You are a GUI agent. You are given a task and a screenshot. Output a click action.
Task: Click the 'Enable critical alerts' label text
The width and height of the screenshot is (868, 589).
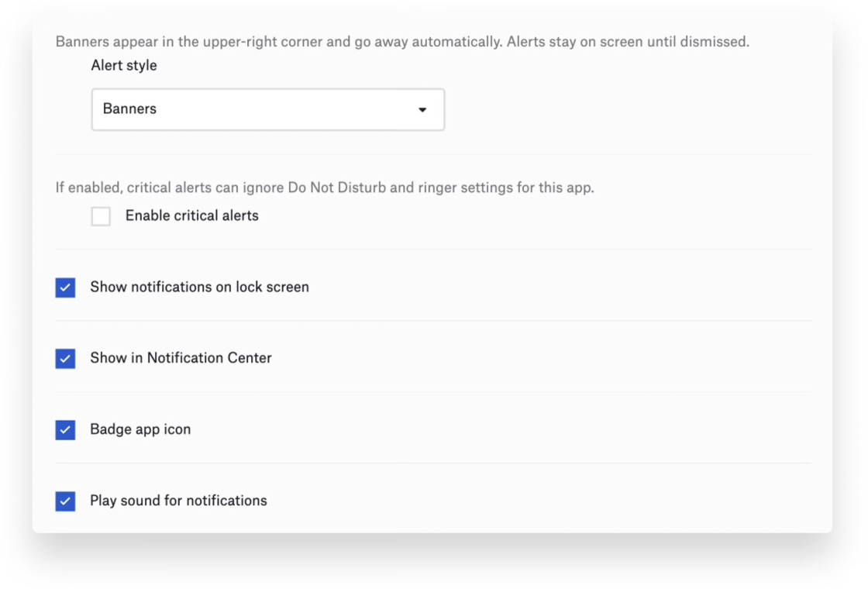[x=191, y=215]
